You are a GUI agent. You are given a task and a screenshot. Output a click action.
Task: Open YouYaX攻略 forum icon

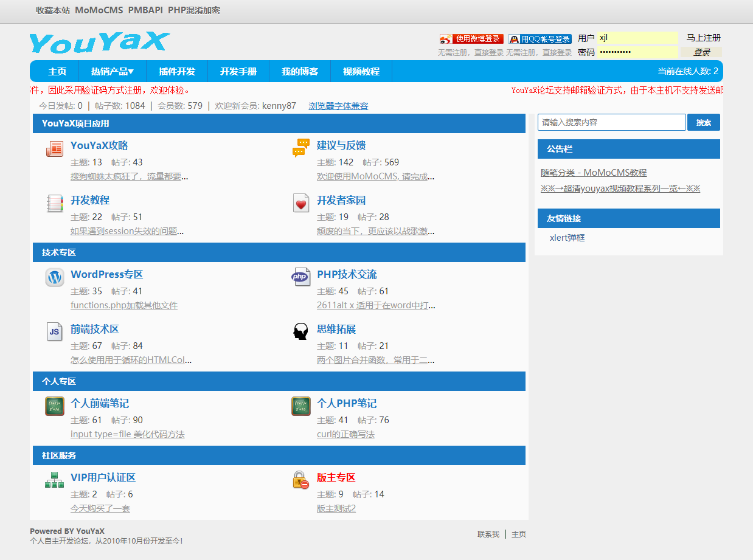(x=55, y=148)
